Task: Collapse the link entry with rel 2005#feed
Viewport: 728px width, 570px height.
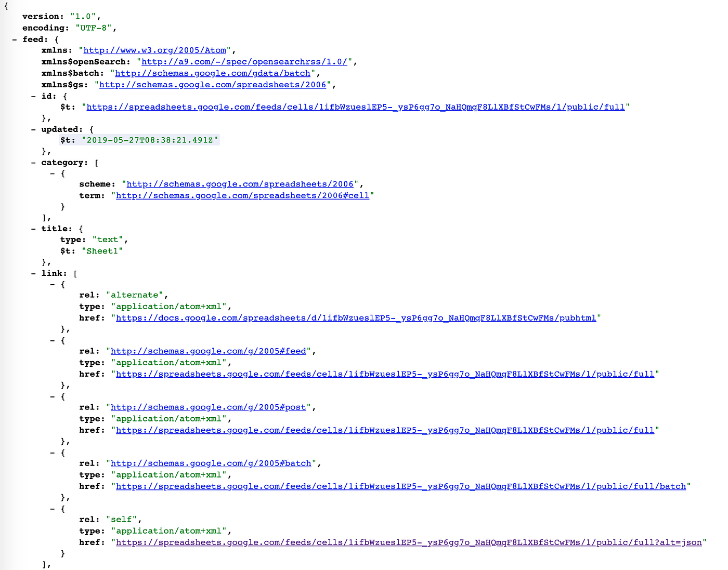Action: point(53,340)
